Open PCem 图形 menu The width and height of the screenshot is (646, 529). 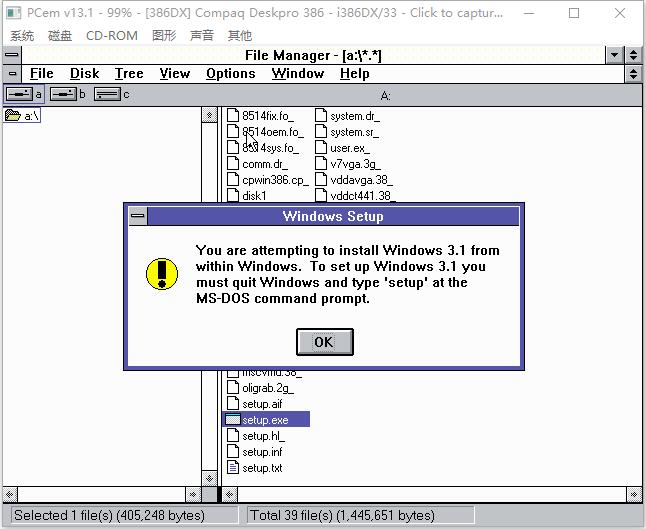click(164, 35)
